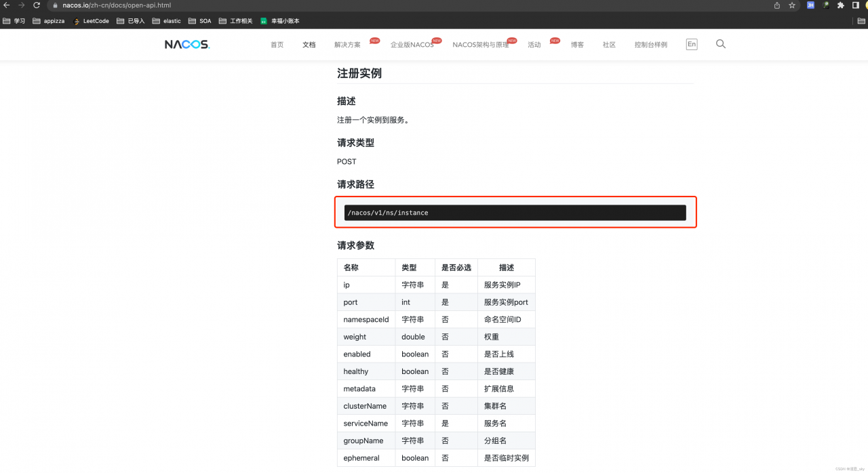Click the /nacos/v1/ns/instance code block

(515, 213)
